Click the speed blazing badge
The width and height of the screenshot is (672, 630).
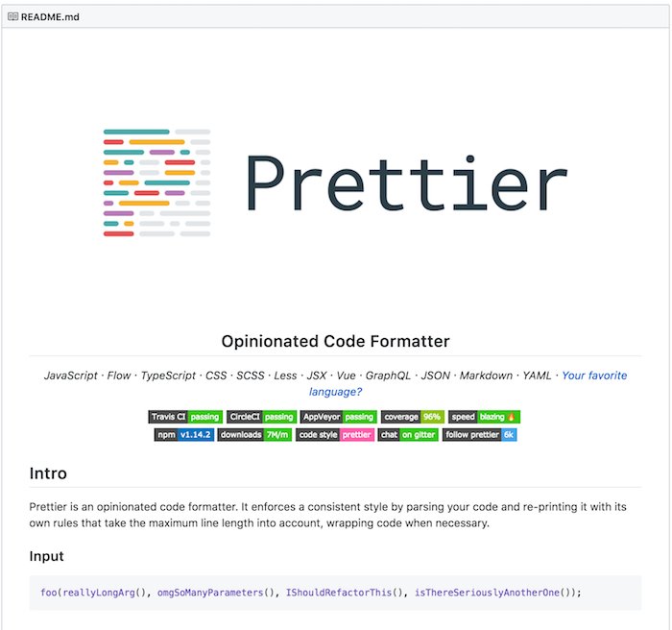click(483, 417)
